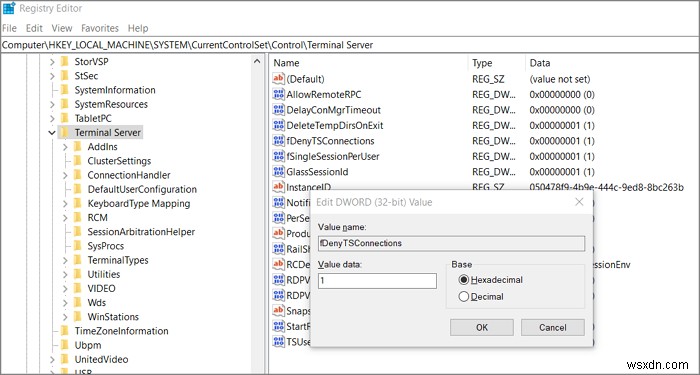Open the File menu

point(9,28)
